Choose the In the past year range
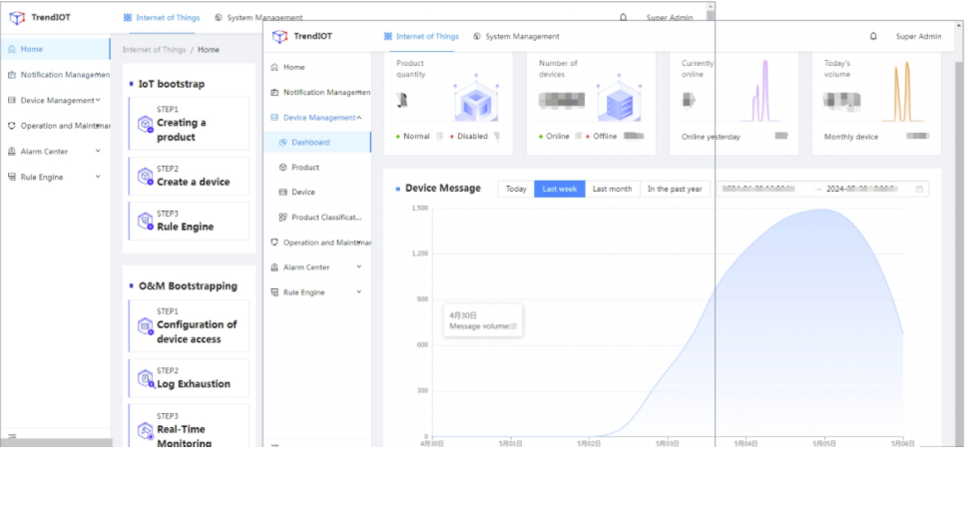 pyautogui.click(x=674, y=189)
